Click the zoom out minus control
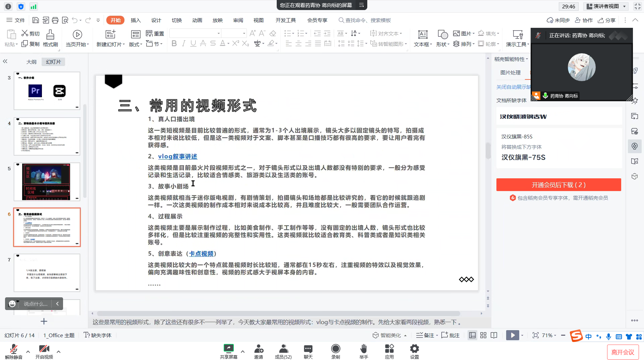 coord(563,335)
